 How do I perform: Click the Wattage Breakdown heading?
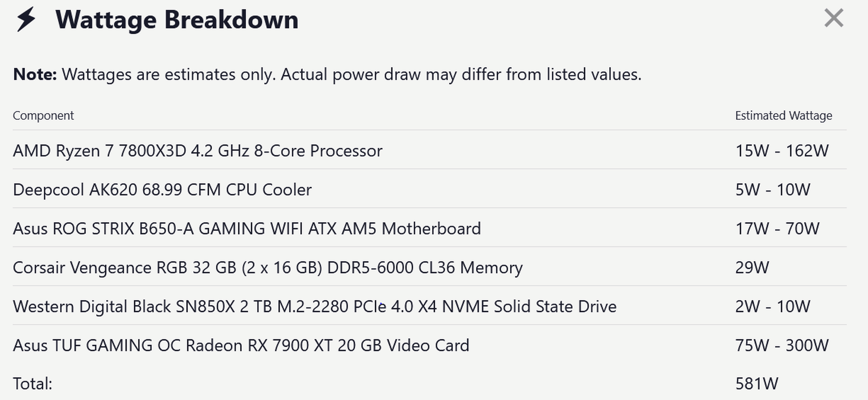[x=177, y=20]
